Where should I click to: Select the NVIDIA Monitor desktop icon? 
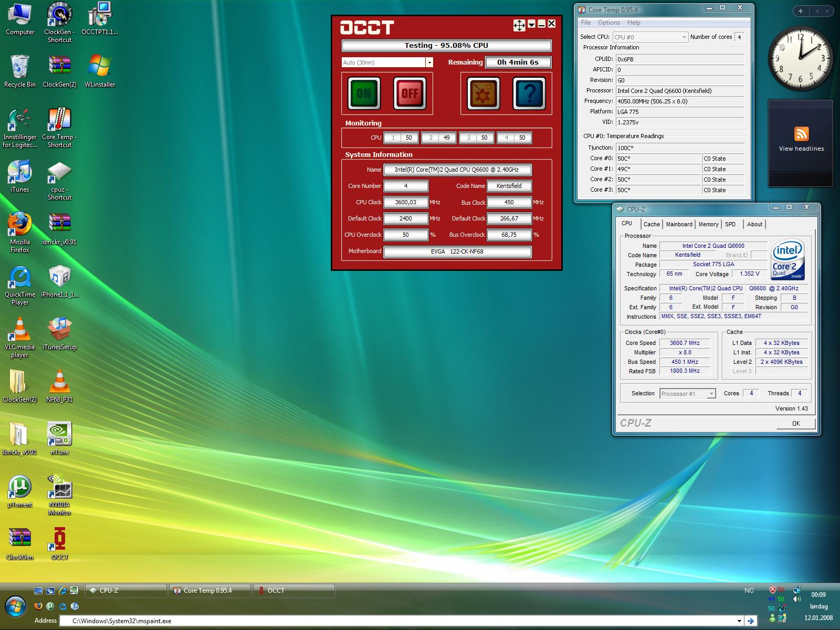tap(59, 495)
